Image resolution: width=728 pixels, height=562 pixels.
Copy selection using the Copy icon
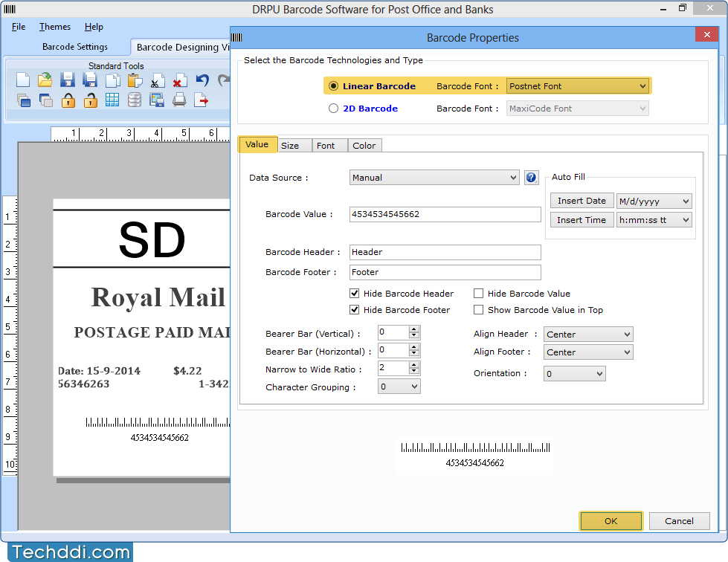tap(112, 80)
